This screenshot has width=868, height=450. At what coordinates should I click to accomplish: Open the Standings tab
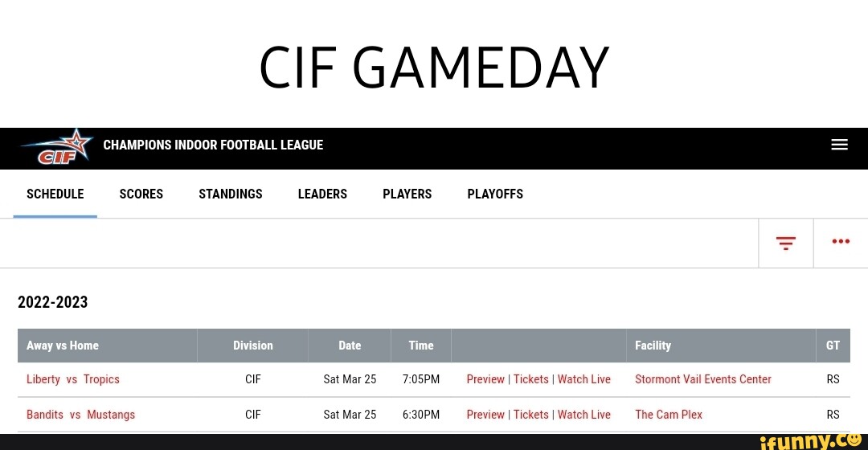click(231, 194)
